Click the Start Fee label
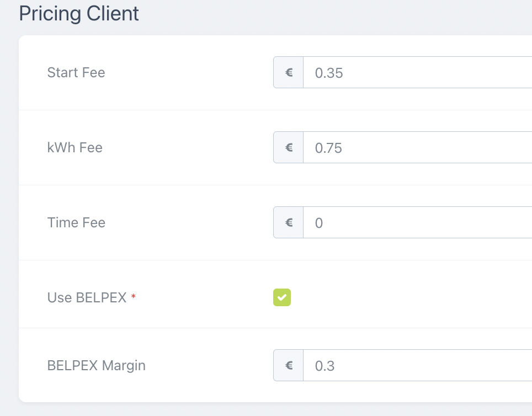This screenshot has width=532, height=416. tap(76, 72)
